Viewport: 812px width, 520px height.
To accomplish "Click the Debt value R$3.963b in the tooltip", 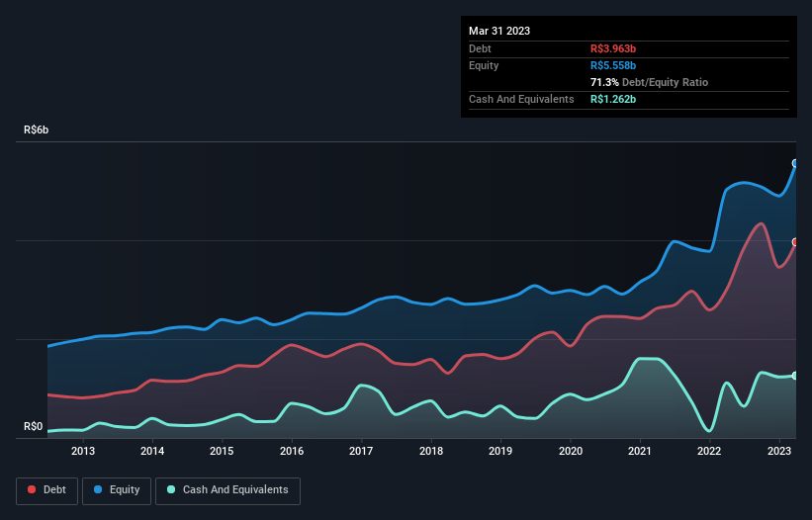I will (613, 48).
